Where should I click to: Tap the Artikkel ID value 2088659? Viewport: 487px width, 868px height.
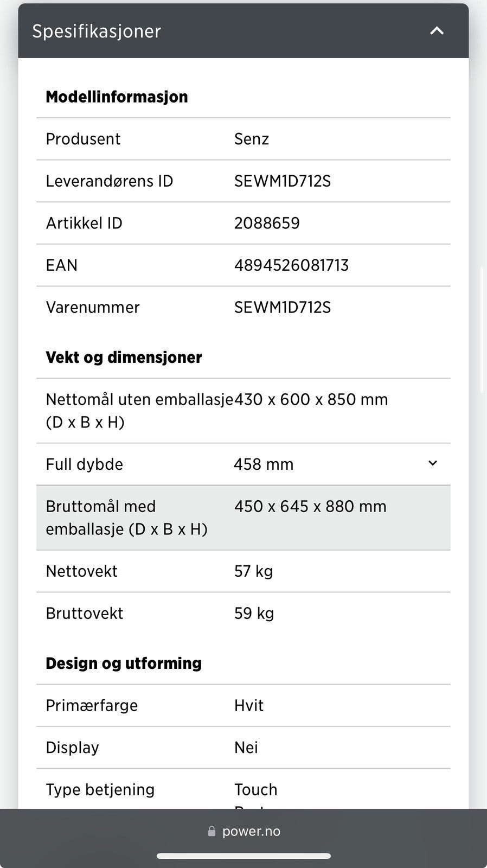(267, 223)
